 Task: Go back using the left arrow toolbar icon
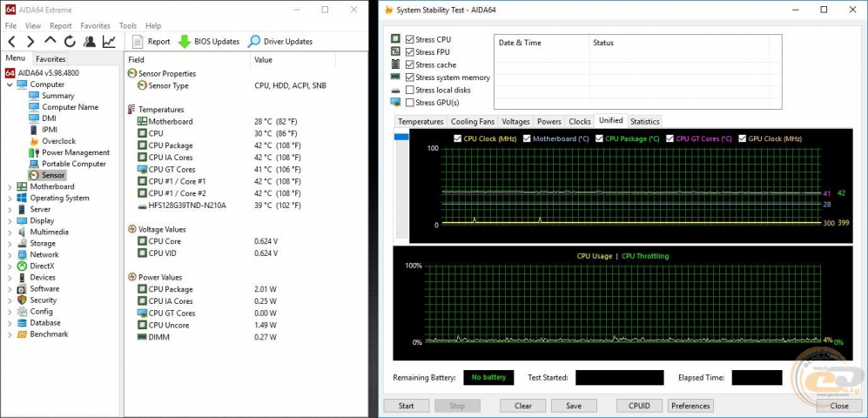pyautogui.click(x=11, y=42)
